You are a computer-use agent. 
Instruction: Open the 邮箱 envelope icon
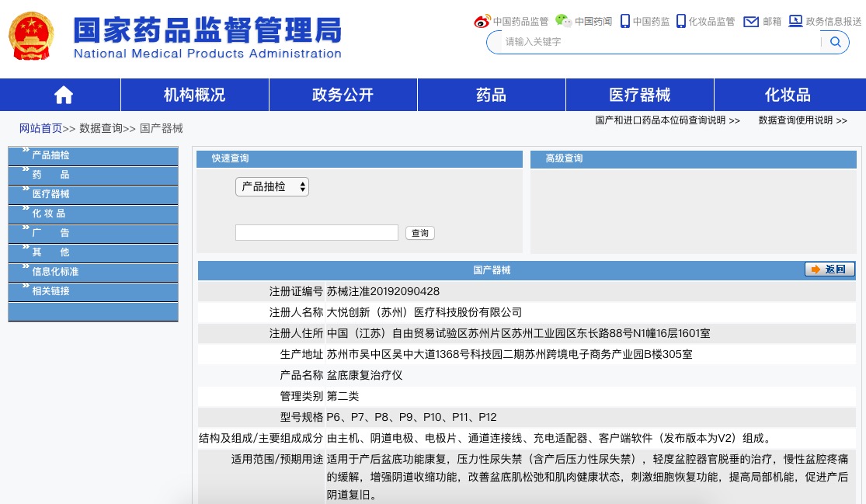751,22
